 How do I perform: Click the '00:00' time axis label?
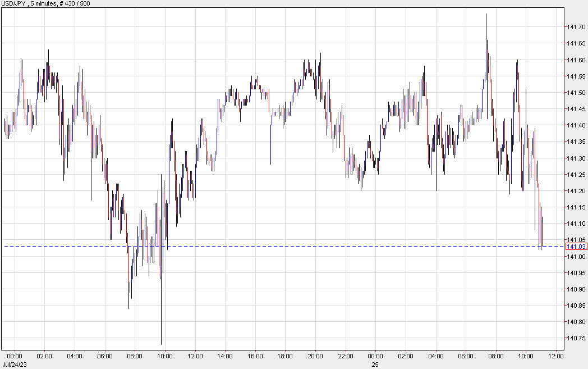(14, 356)
